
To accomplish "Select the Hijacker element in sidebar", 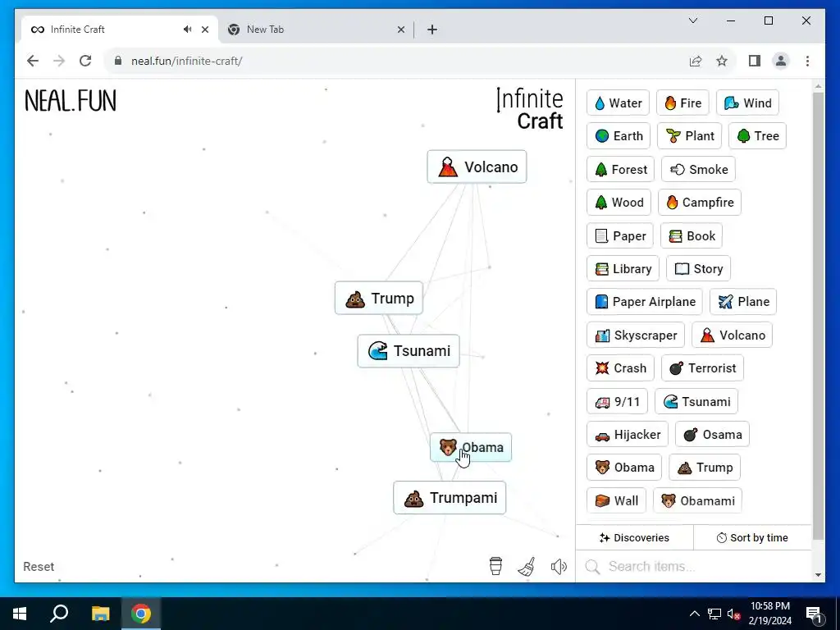I will point(628,435).
